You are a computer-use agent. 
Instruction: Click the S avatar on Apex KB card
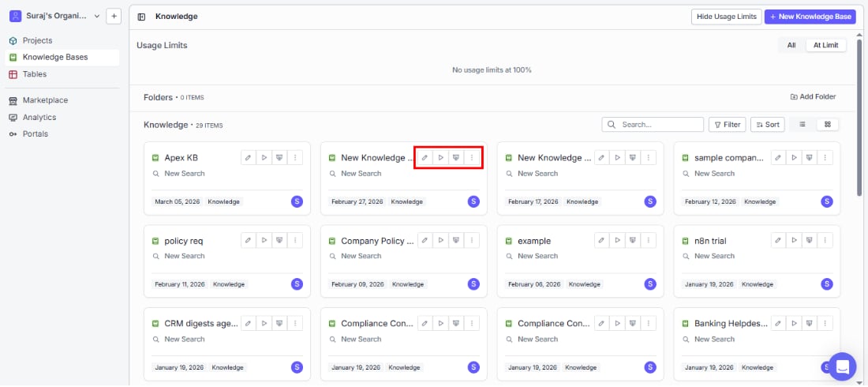(x=297, y=202)
